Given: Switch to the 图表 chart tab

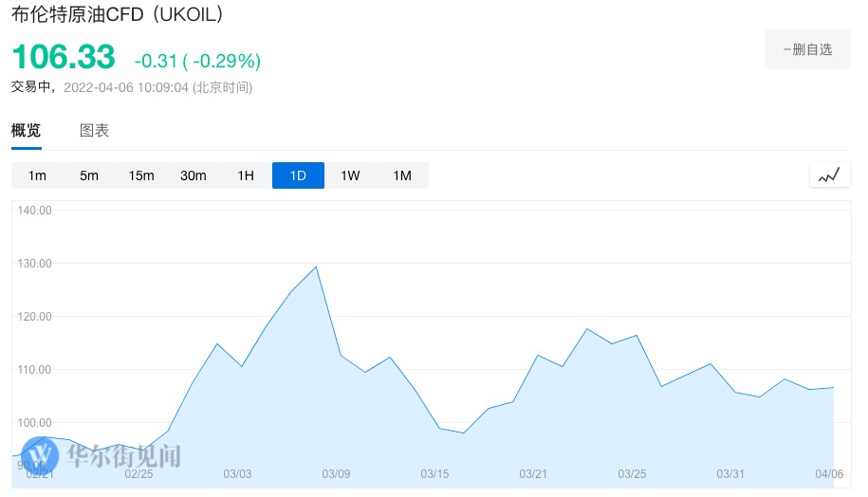Looking at the screenshot, I should coord(94,131).
